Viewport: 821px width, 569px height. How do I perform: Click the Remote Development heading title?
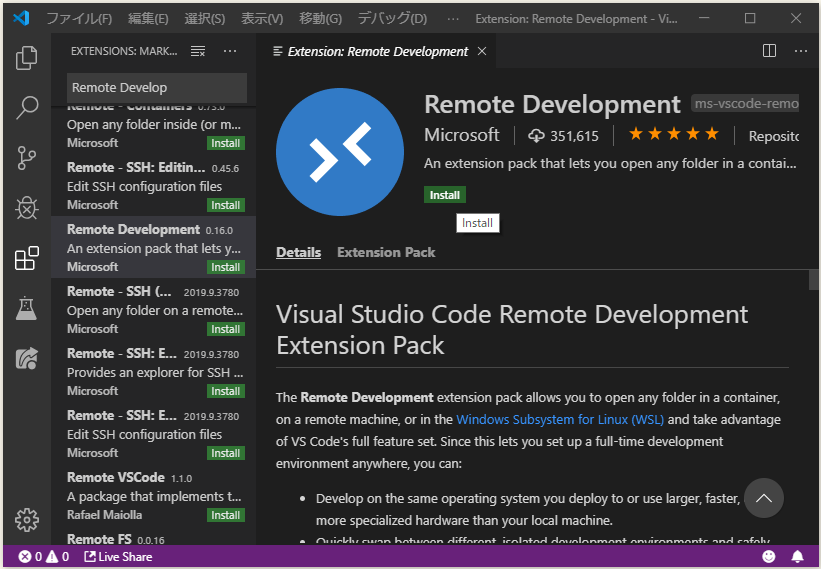[x=552, y=104]
